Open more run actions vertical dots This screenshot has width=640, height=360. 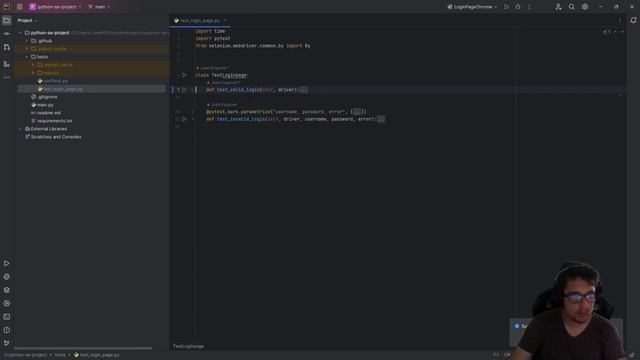(x=529, y=7)
